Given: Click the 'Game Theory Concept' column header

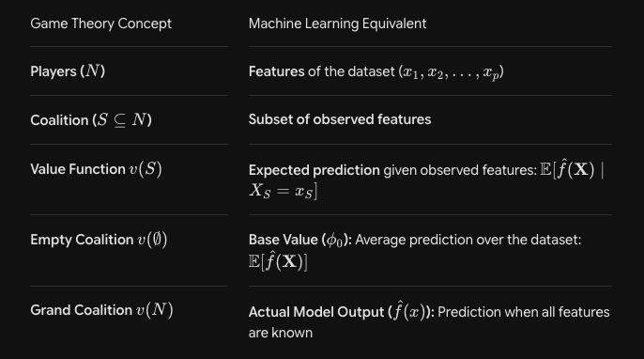Looking at the screenshot, I should click(x=101, y=23).
